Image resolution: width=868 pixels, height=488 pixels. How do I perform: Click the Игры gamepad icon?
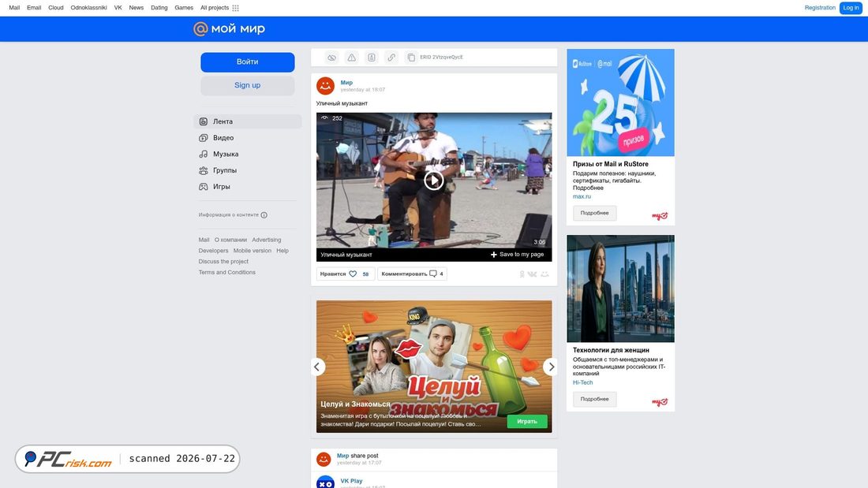click(x=203, y=187)
